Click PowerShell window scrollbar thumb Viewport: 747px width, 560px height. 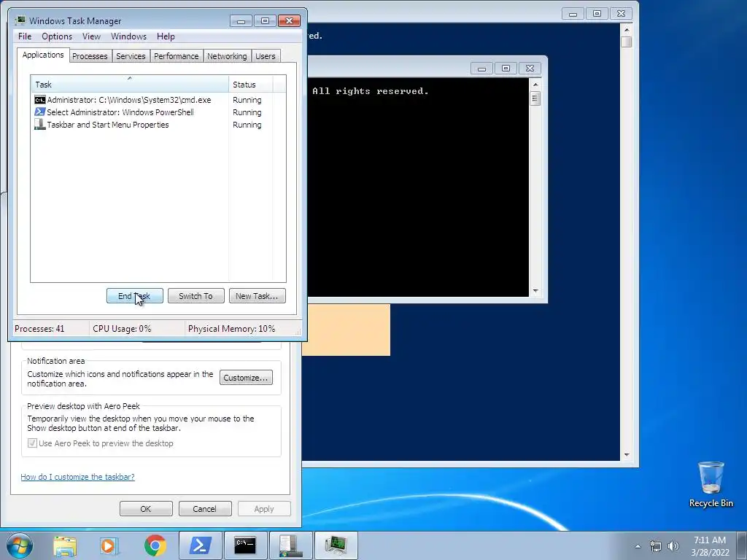(x=627, y=42)
